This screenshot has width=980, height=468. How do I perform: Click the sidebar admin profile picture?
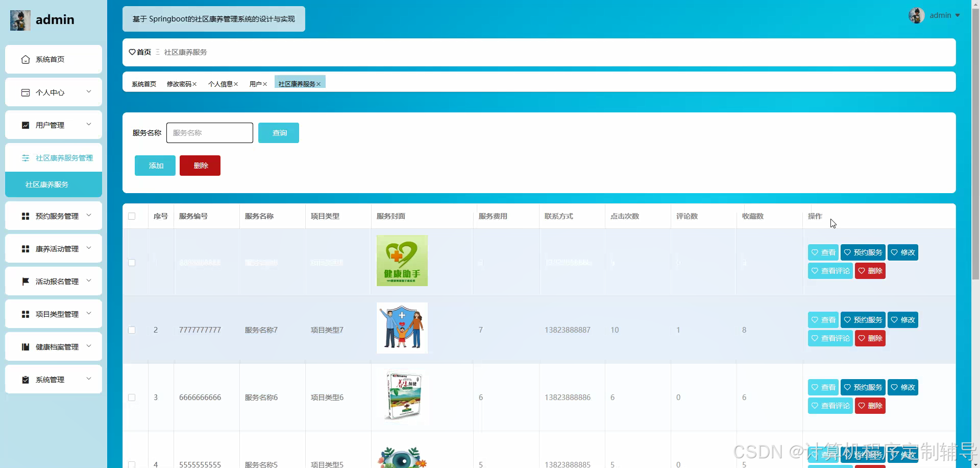[20, 20]
